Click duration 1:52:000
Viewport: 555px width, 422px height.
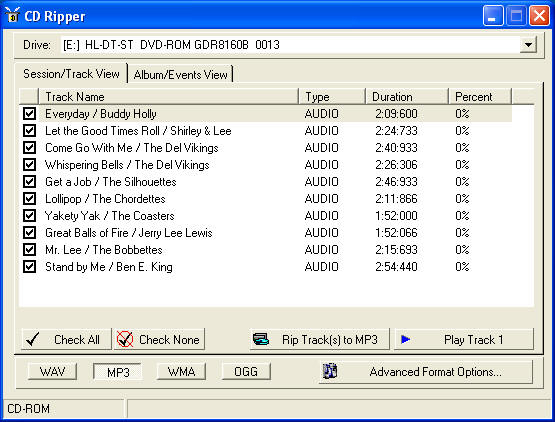click(x=396, y=216)
